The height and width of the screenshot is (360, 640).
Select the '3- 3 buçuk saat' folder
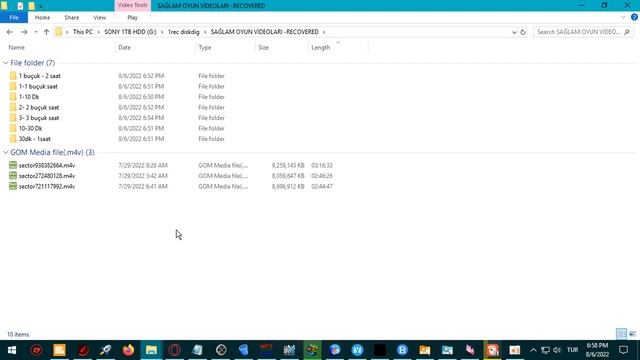[39, 118]
